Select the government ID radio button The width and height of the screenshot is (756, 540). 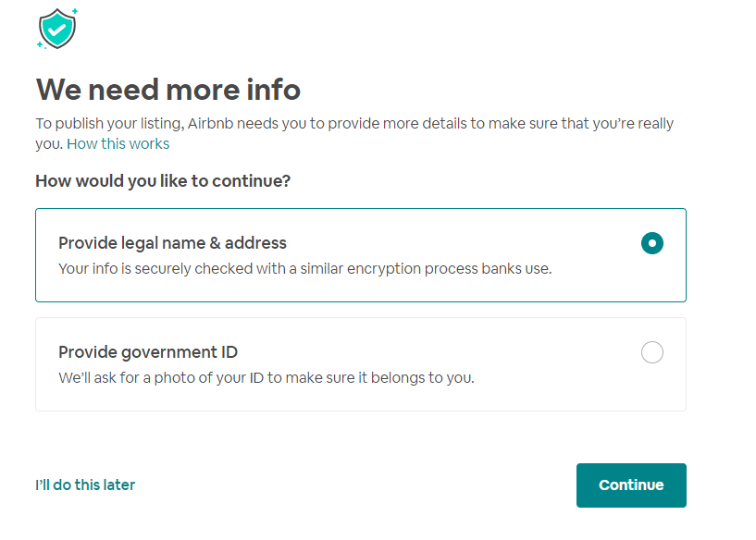coord(651,352)
